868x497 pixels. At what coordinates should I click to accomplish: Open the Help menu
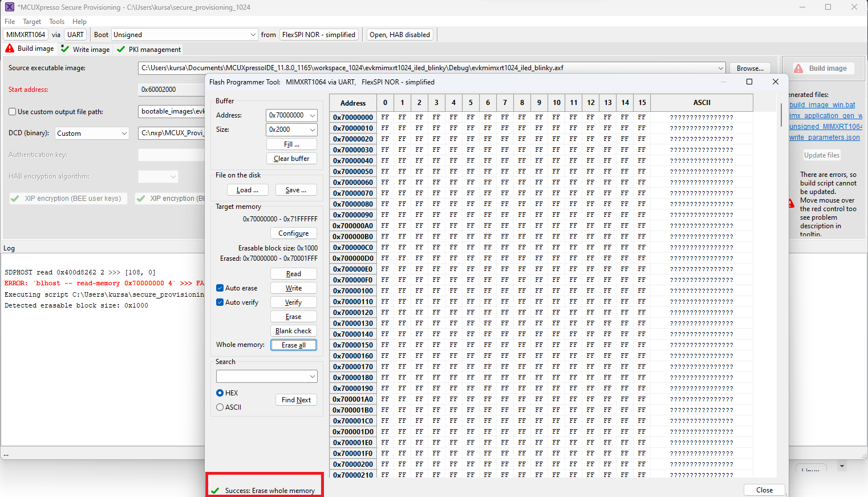point(79,22)
